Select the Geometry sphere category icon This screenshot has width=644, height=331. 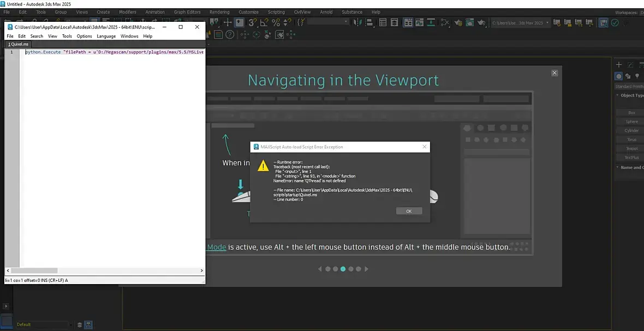[x=618, y=76]
